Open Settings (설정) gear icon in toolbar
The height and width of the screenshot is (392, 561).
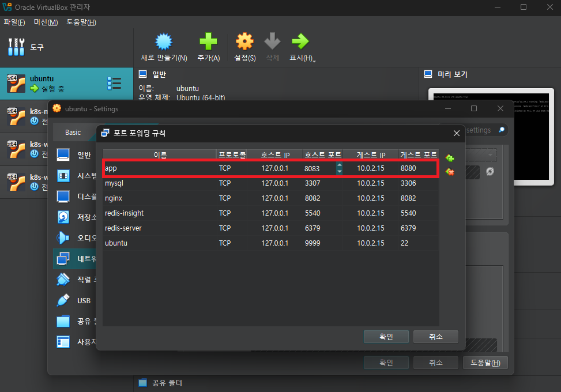pyautogui.click(x=244, y=42)
